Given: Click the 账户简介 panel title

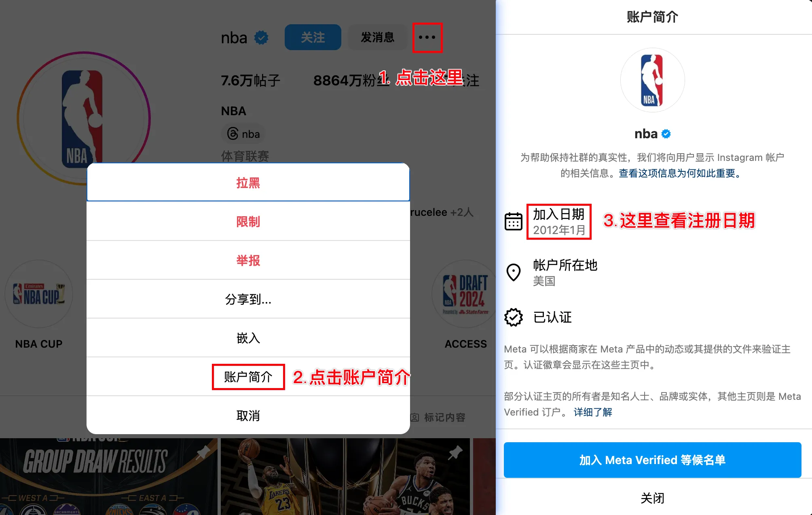Looking at the screenshot, I should tap(653, 17).
